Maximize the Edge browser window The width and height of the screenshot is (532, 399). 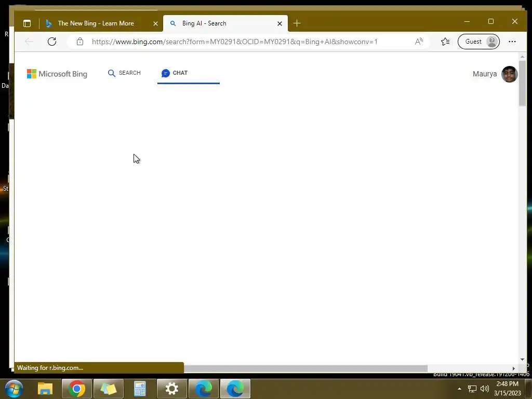coord(490,21)
